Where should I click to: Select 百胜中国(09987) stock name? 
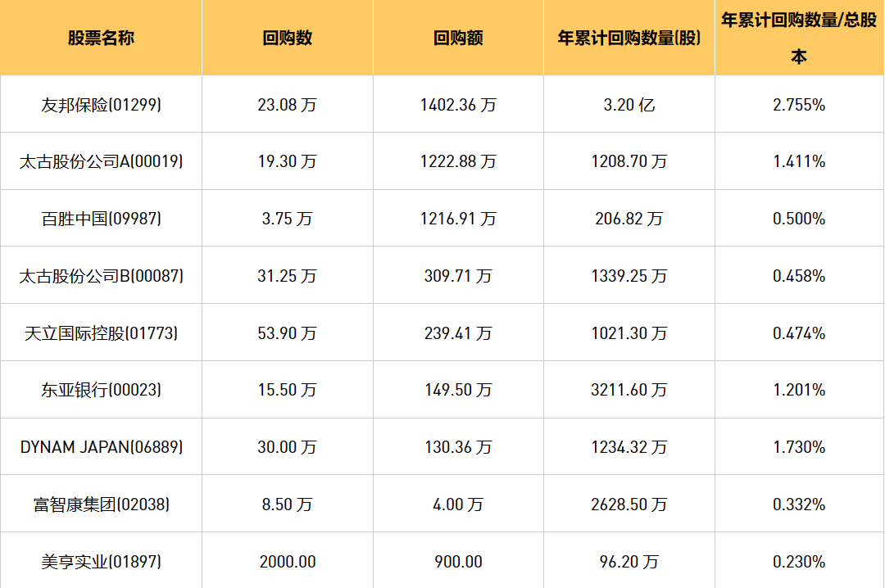click(x=101, y=219)
